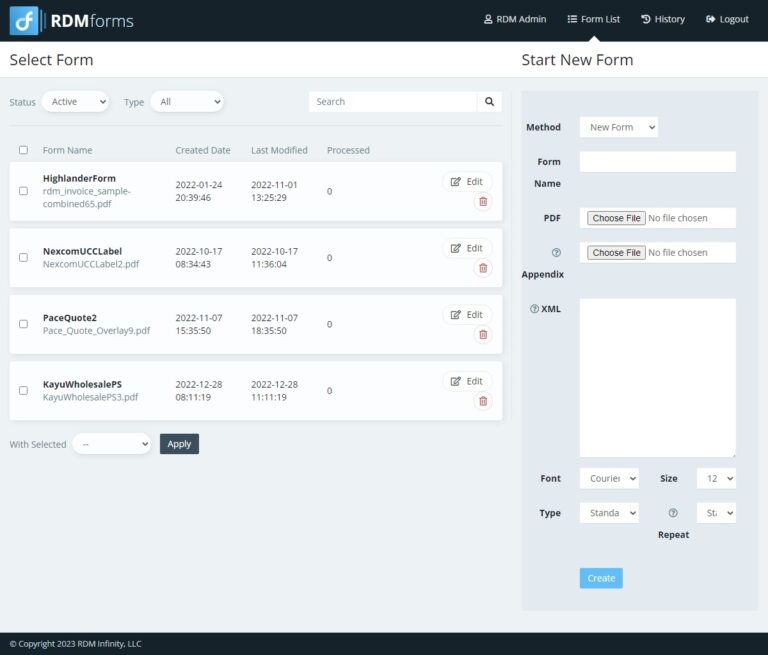Select the HighlanderForm row checkbox
This screenshot has height=655, width=768.
(x=24, y=191)
